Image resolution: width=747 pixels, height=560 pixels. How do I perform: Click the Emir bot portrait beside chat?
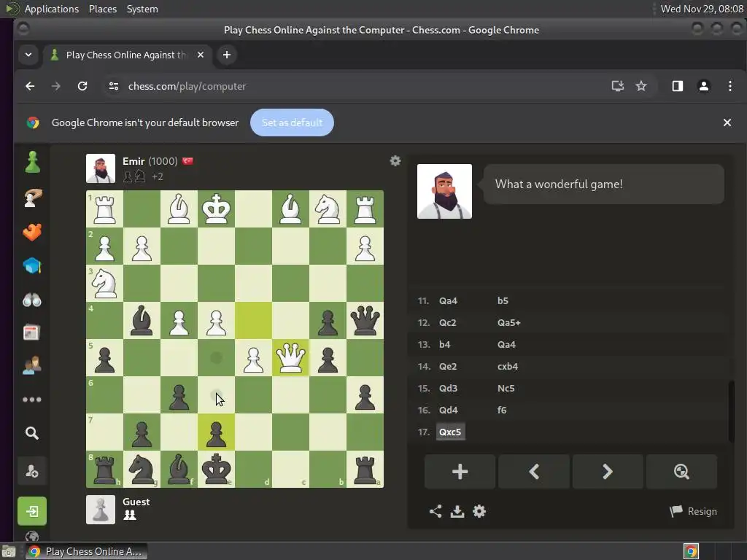444,192
